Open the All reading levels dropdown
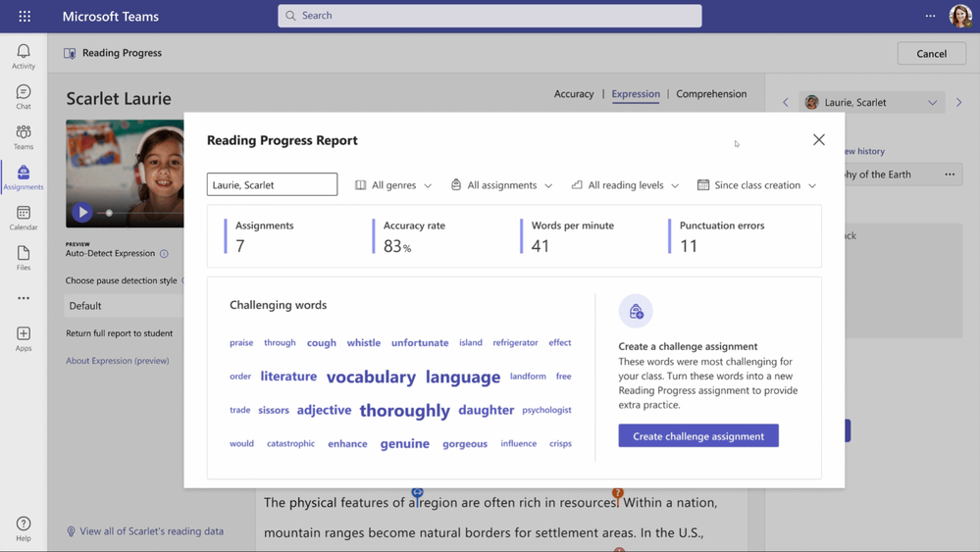This screenshot has height=552, width=980. [625, 185]
